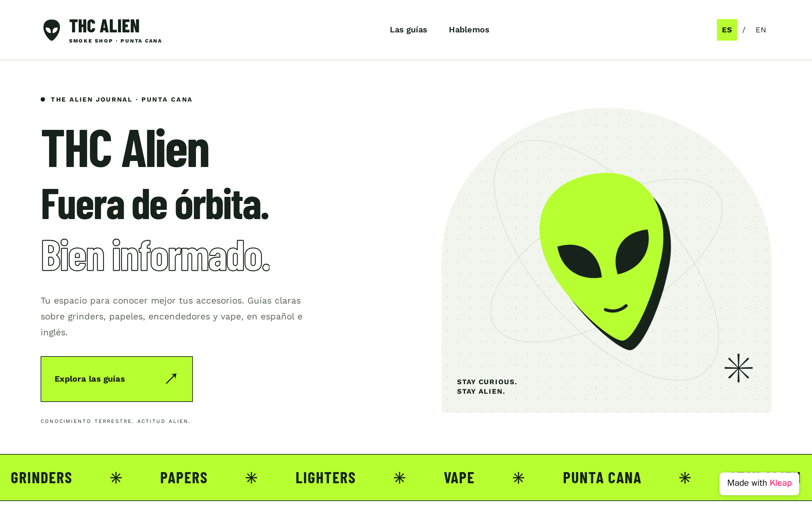Image resolution: width=812 pixels, height=508 pixels.
Task: Go to Las guías menu item
Action: tap(408, 30)
